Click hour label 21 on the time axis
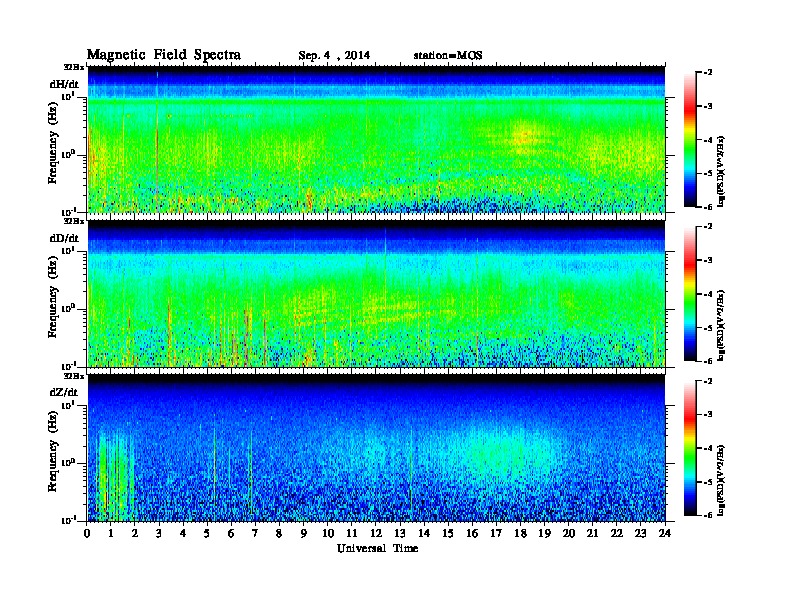The height and width of the screenshot is (612, 792). [592, 534]
